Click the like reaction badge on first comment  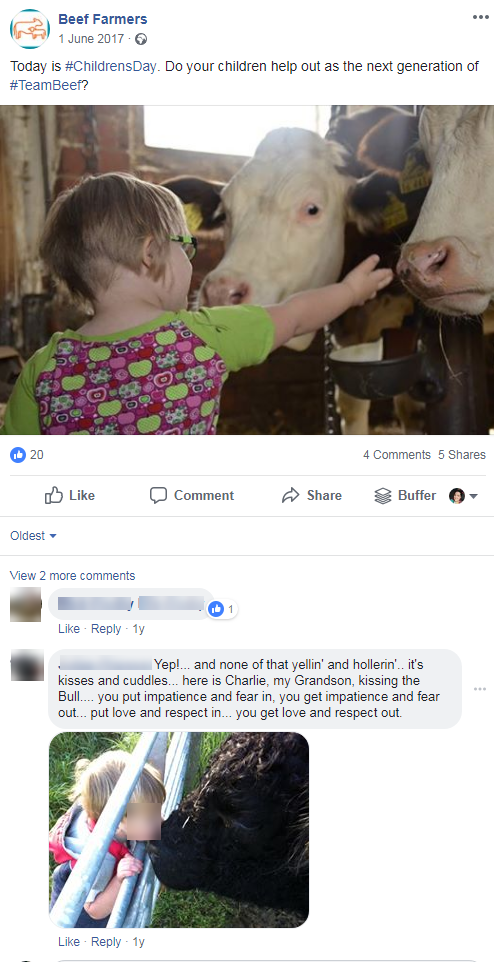(x=222, y=609)
